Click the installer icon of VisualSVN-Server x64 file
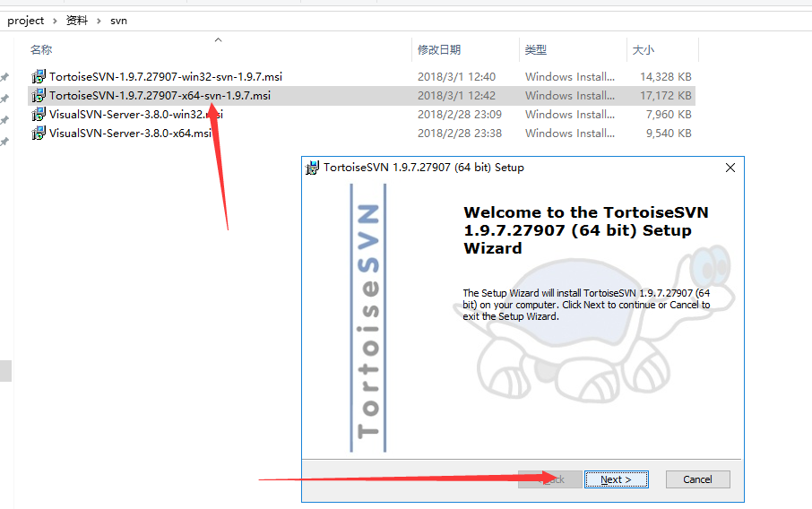The image size is (812, 509). click(39, 134)
